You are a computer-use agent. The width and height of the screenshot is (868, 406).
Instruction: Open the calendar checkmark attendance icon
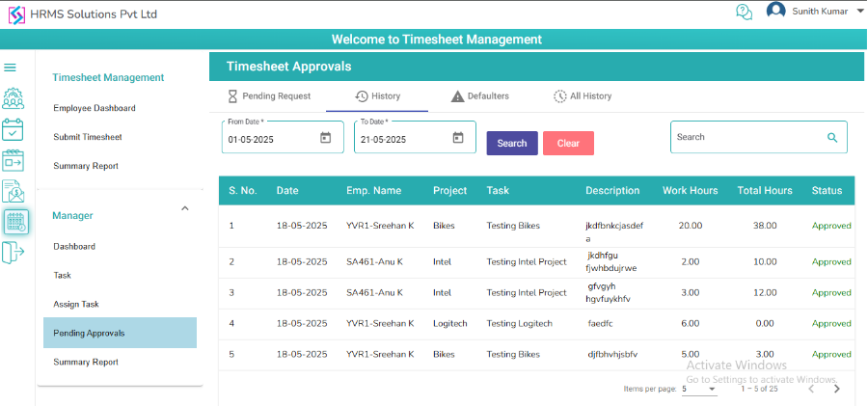point(14,129)
